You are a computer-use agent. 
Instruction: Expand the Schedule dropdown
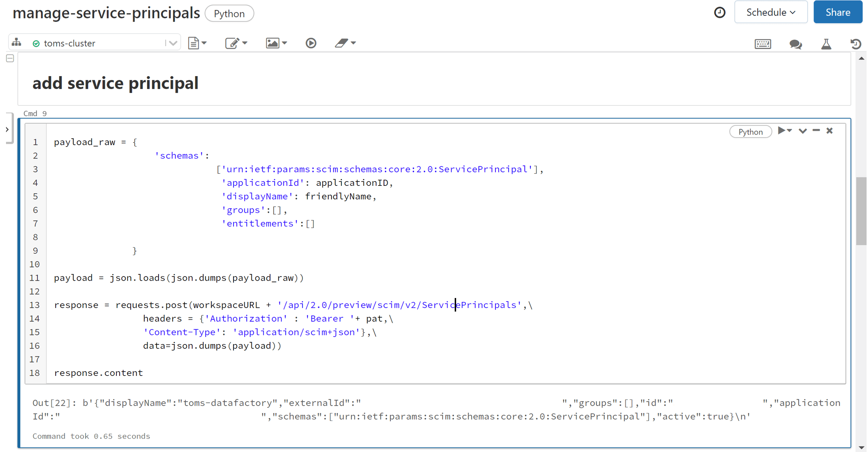pyautogui.click(x=771, y=12)
